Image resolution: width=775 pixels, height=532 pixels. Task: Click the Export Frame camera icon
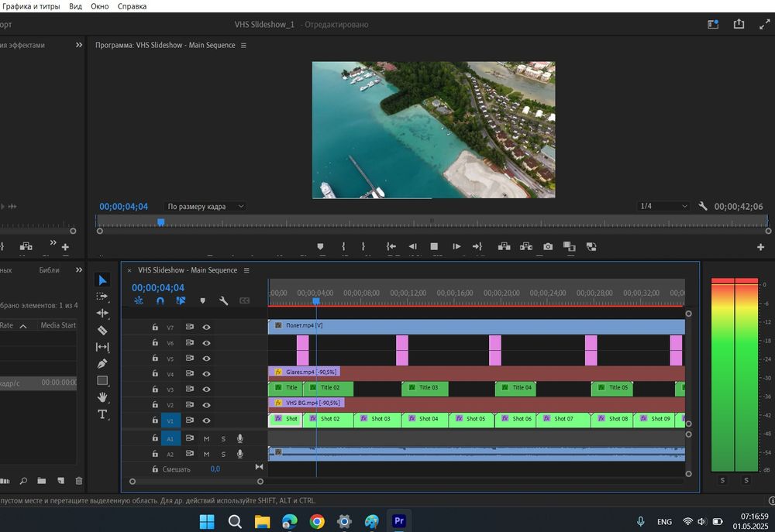point(548,246)
